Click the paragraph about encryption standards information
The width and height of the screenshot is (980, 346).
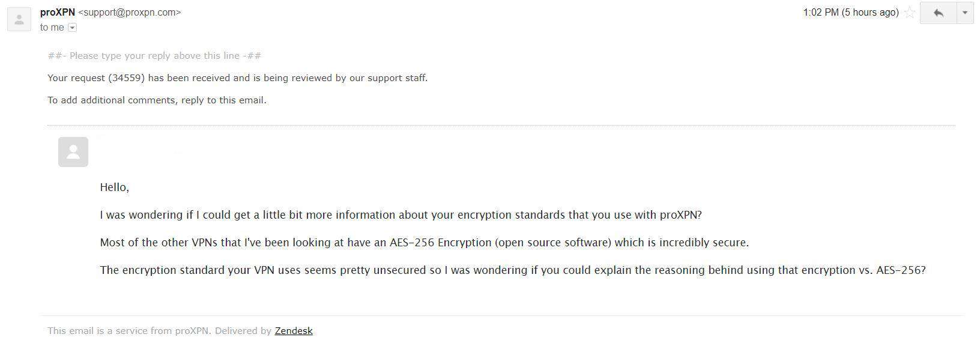[401, 215]
